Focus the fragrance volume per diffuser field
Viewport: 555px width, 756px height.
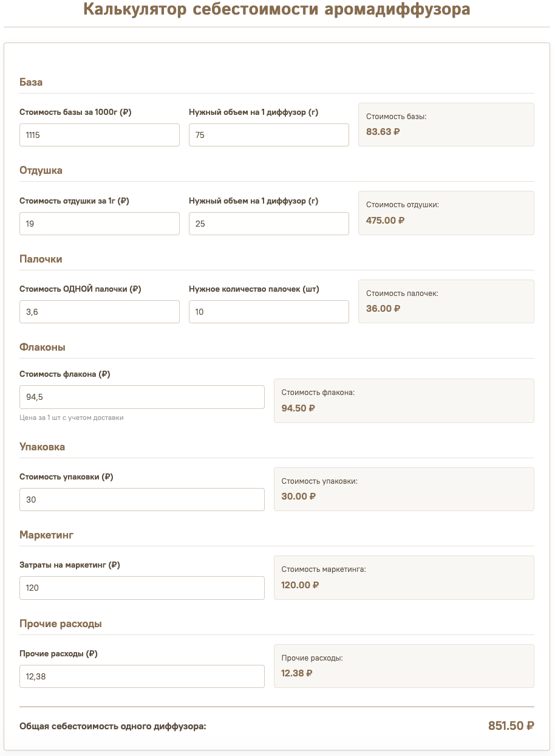269,224
